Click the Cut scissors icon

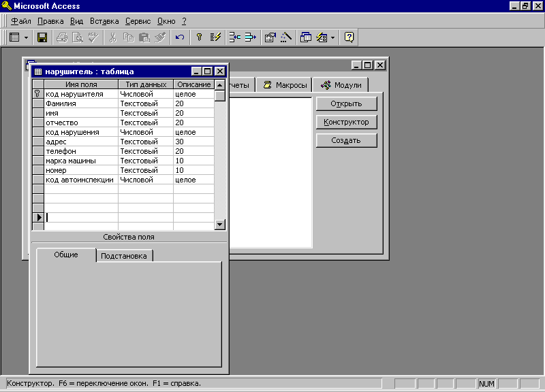pyautogui.click(x=112, y=37)
